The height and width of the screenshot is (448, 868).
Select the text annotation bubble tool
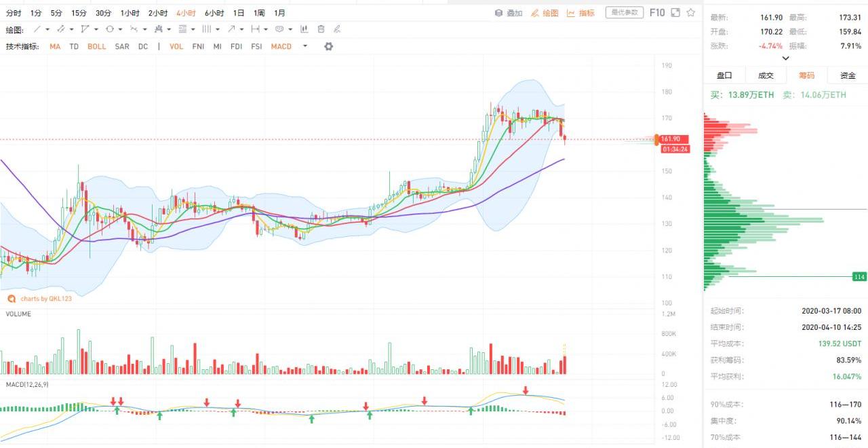tap(279, 29)
